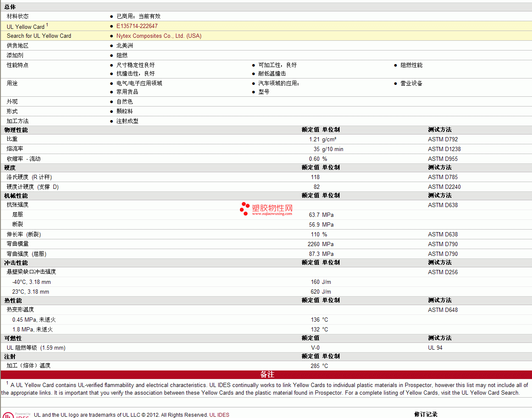Select the 2260 flexural modulus value

pos(314,244)
